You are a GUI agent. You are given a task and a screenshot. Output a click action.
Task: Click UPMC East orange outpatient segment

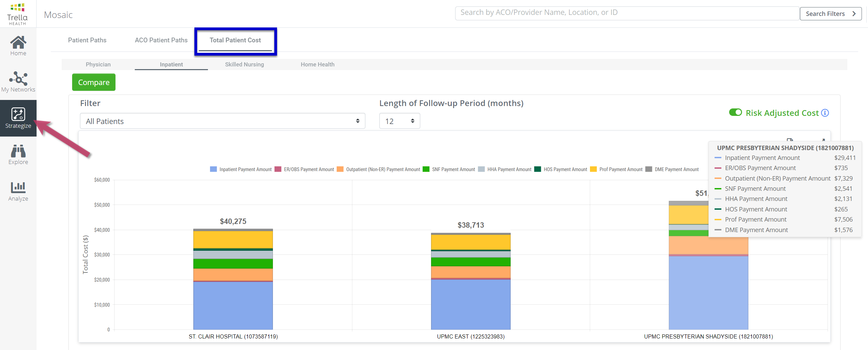point(471,272)
